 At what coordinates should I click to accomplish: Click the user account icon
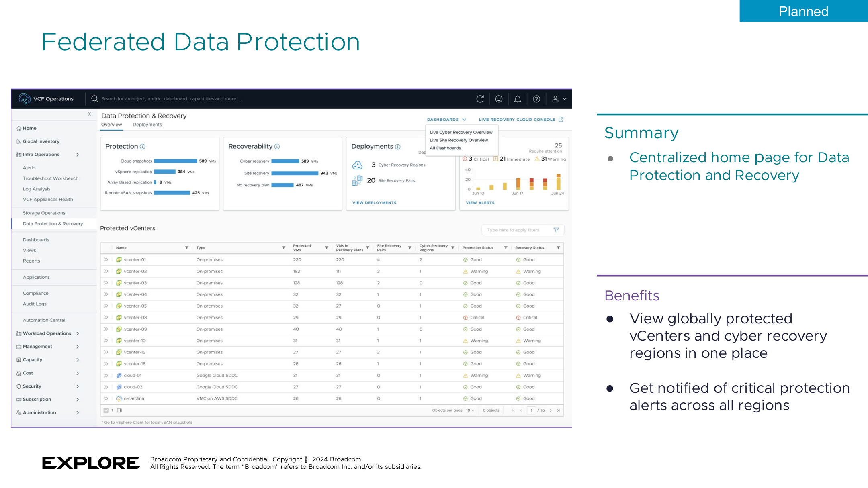click(553, 99)
